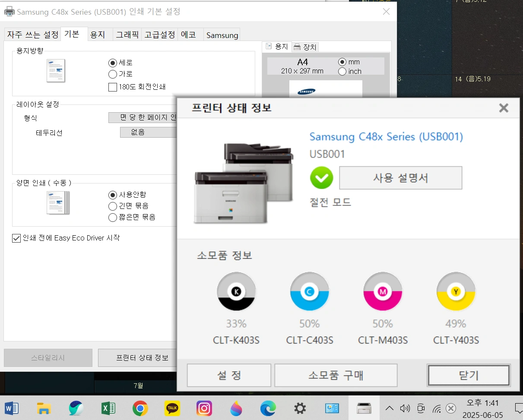The image size is (523, 420).
Task: Open the 형식 layout dropdown
Action: 143,117
